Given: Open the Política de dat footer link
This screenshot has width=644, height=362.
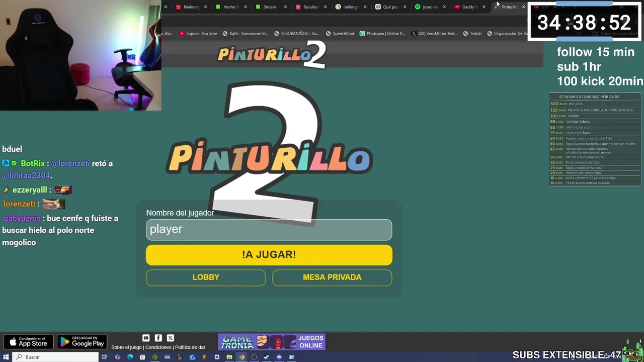Looking at the screenshot, I should pos(190,347).
